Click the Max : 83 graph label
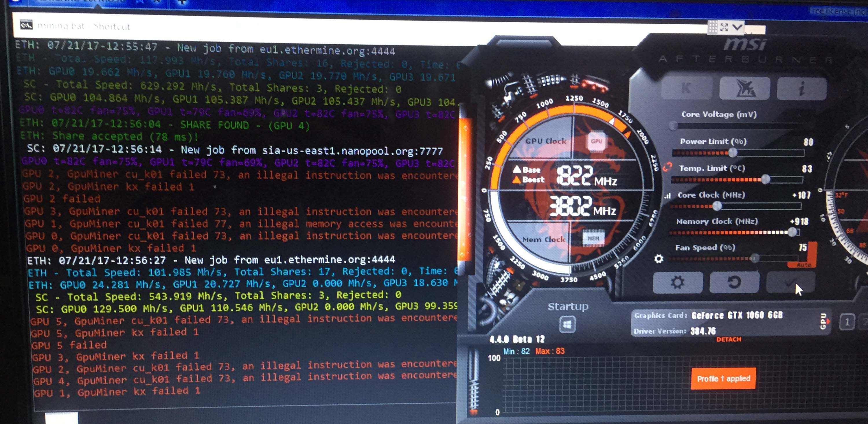 pos(550,351)
